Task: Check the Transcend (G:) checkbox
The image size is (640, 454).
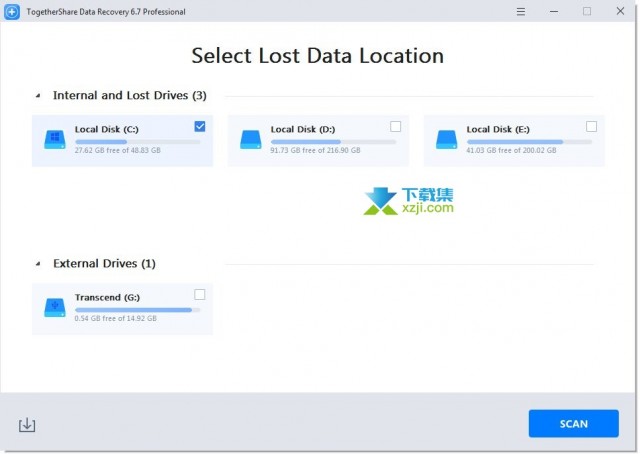Action: [200, 294]
